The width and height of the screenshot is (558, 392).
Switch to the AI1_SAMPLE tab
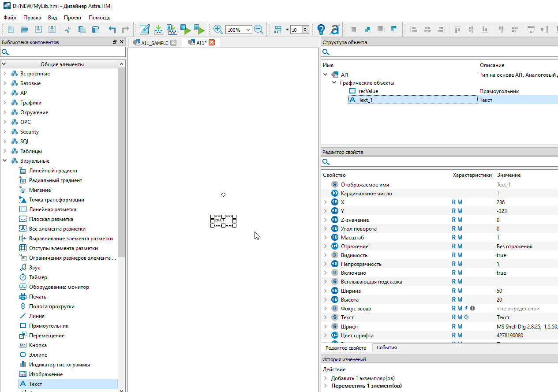[154, 43]
